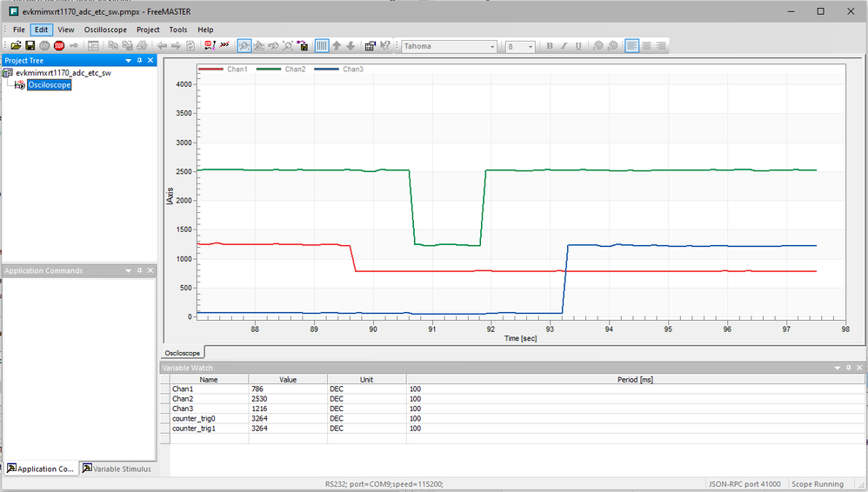Click the Chan2 value 2530 cell
This screenshot has width=868, height=492.
(288, 398)
